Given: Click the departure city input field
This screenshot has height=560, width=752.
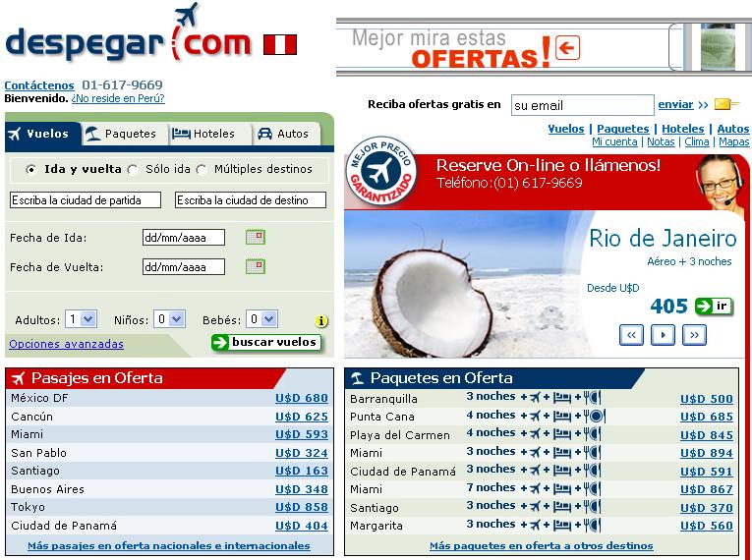Looking at the screenshot, I should [x=86, y=200].
